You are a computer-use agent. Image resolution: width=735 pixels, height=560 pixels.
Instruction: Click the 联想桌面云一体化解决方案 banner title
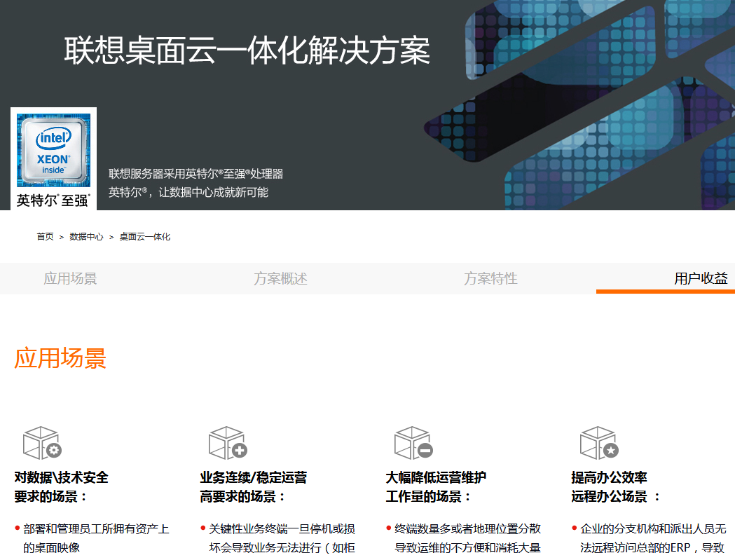[247, 50]
